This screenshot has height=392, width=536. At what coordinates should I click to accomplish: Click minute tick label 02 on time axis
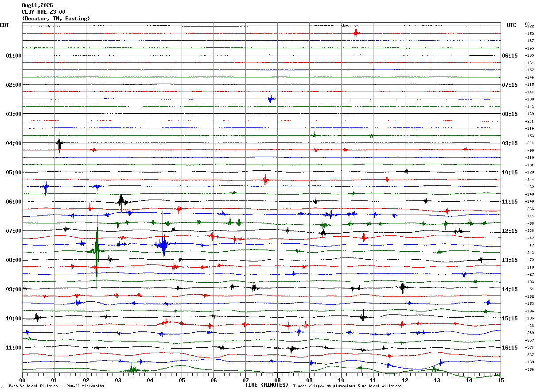(x=86, y=380)
